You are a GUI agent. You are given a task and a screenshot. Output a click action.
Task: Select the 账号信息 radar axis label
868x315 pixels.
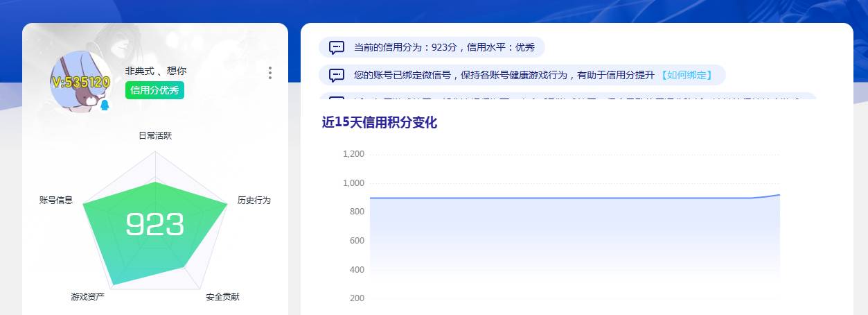56,200
